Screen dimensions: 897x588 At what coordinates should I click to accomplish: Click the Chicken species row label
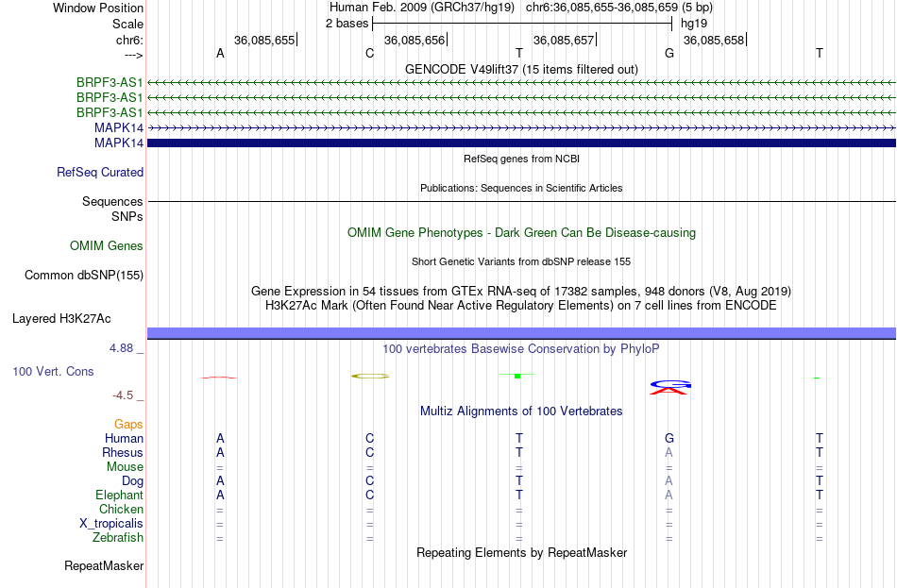[x=121, y=509]
